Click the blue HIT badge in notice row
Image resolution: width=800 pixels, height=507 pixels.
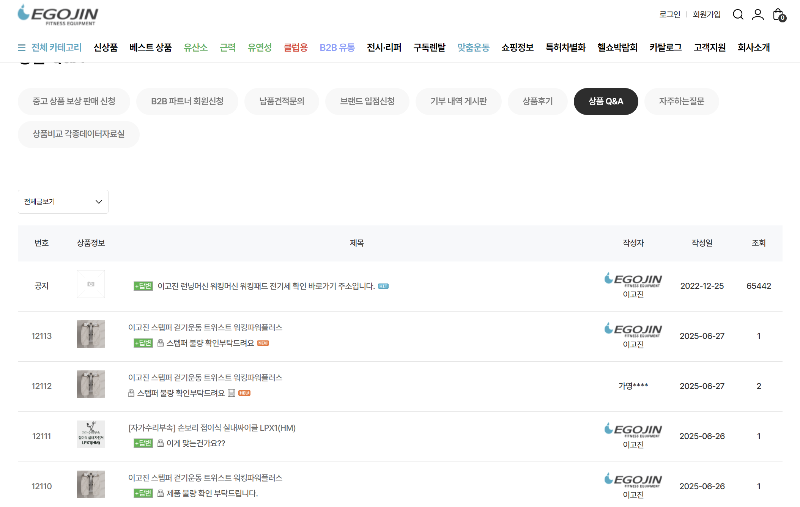click(383, 286)
